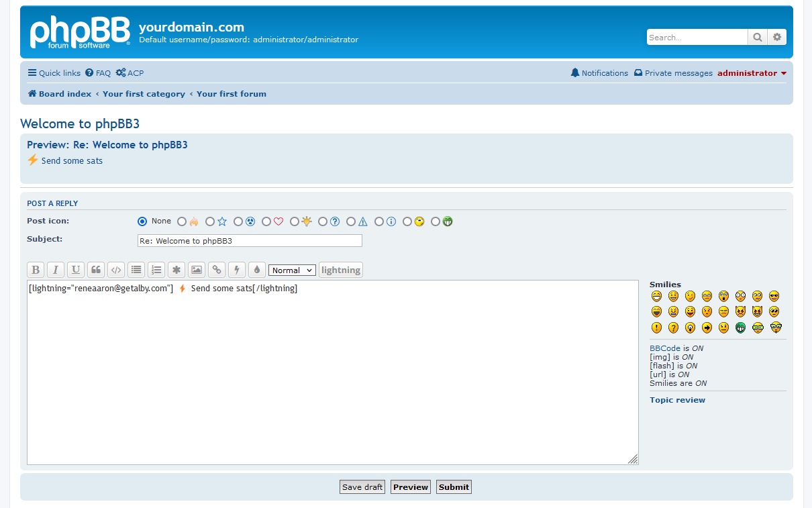Choose the yellow wink post icon radio
Viewport: 812px width, 508px height.
407,221
